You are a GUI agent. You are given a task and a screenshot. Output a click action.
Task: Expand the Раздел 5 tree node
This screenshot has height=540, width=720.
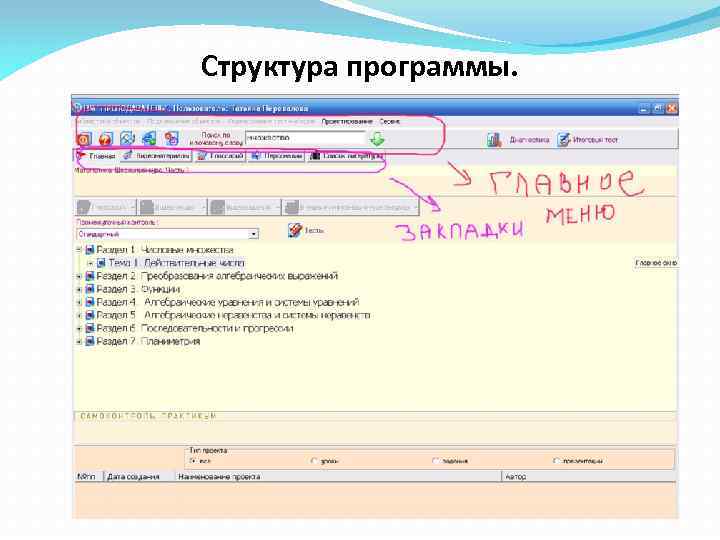tap(79, 315)
